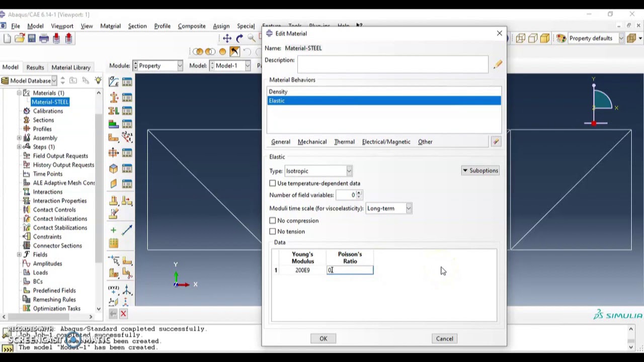The height and width of the screenshot is (362, 644).
Task: Click the Assign Section icon in the toolbox
Action: coord(114,111)
